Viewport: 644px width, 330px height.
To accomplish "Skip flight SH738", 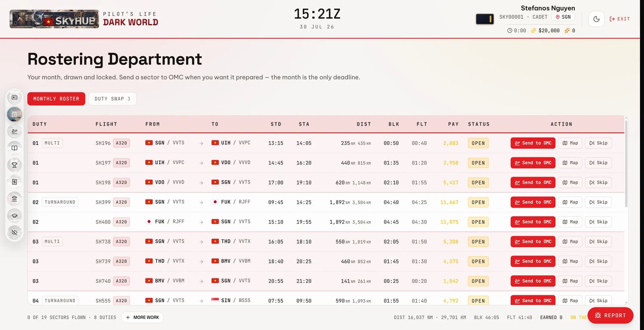I will [x=598, y=242].
